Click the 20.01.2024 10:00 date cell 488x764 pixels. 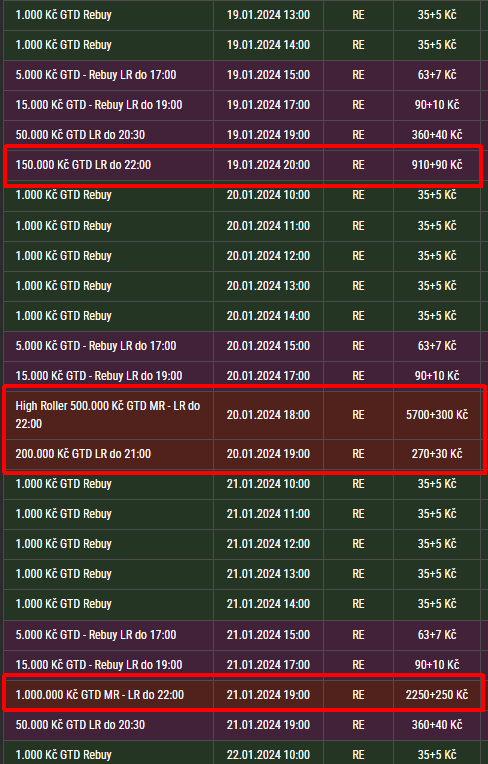(x=268, y=195)
